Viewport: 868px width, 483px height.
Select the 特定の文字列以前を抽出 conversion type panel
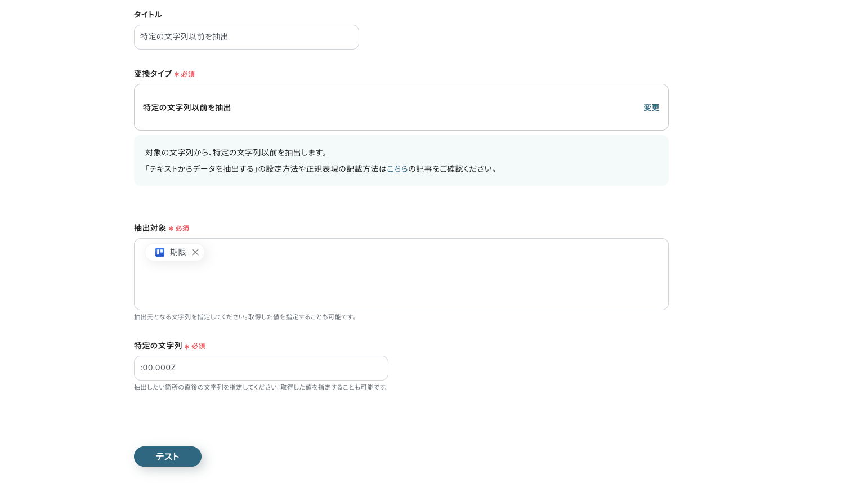[401, 107]
